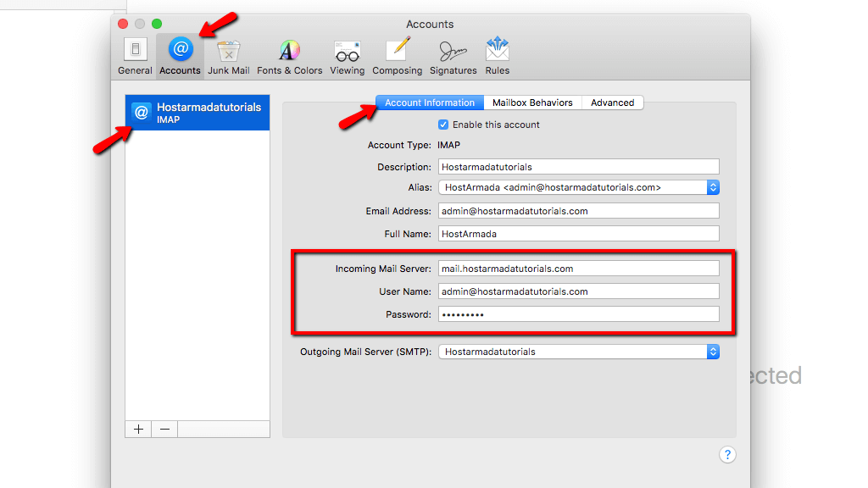Screen dimensions: 868x488
Task: Edit the Description field
Action: 578,167
